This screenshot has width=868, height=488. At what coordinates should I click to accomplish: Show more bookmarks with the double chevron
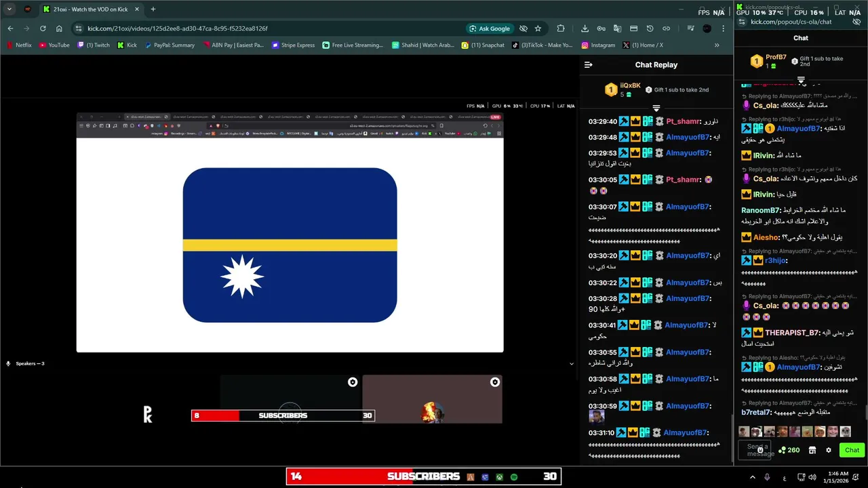(717, 45)
